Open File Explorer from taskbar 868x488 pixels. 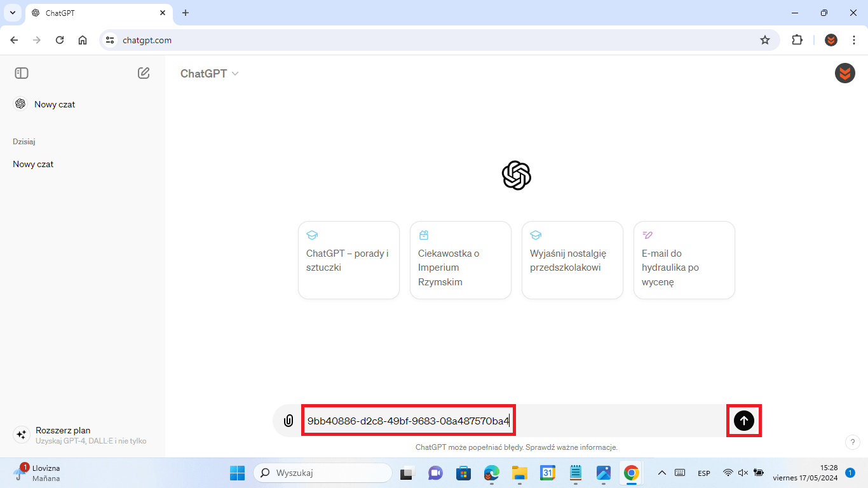pyautogui.click(x=520, y=473)
